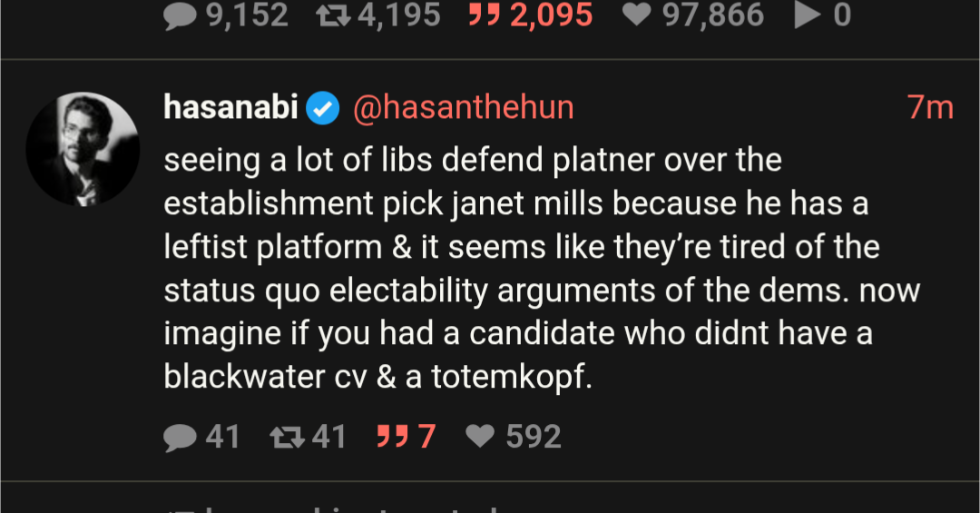
Task: Click the 2,095 quotes count in red
Action: point(552,15)
